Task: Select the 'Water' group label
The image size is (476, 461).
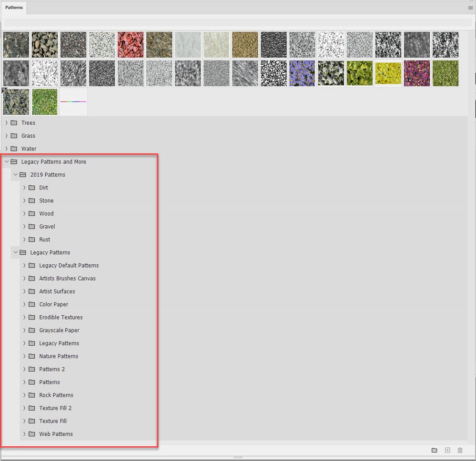Action: [x=29, y=149]
